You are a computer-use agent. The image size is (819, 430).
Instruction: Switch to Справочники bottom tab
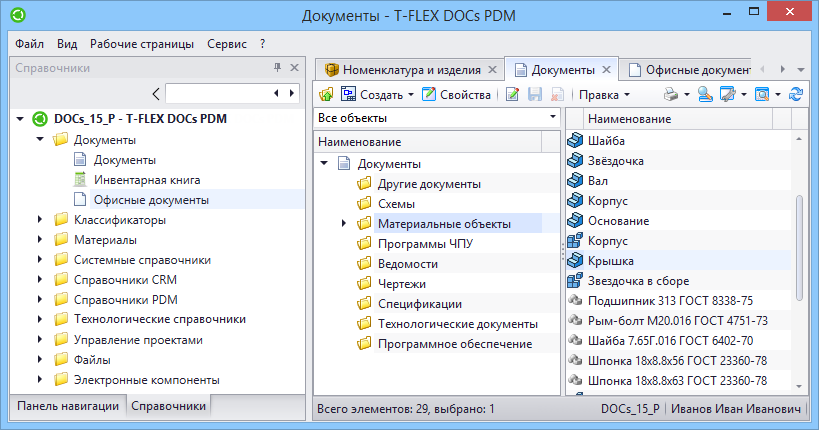(168, 406)
